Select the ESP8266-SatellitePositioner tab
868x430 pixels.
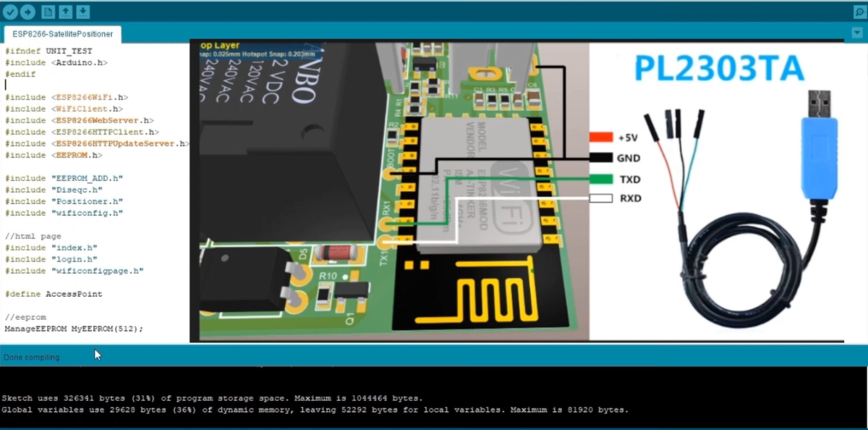pos(62,34)
